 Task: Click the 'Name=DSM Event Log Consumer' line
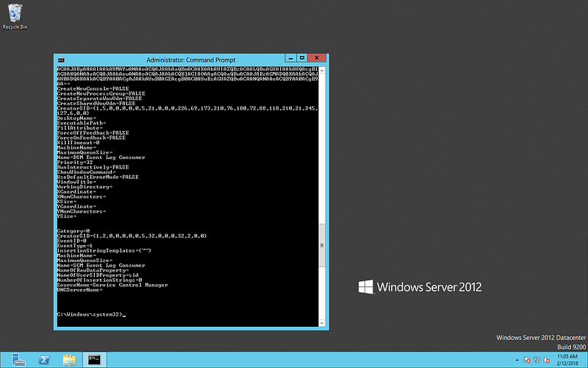click(101, 158)
